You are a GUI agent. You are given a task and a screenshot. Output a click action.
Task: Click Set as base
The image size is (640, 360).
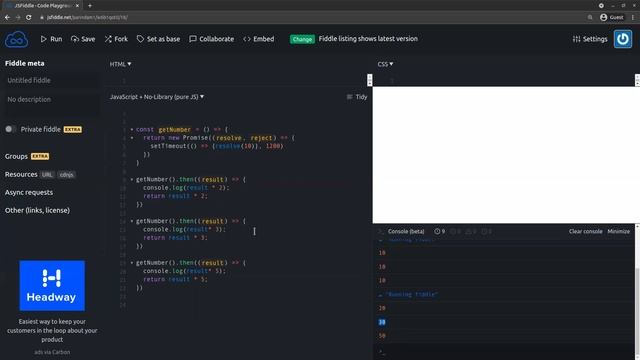[x=158, y=39]
